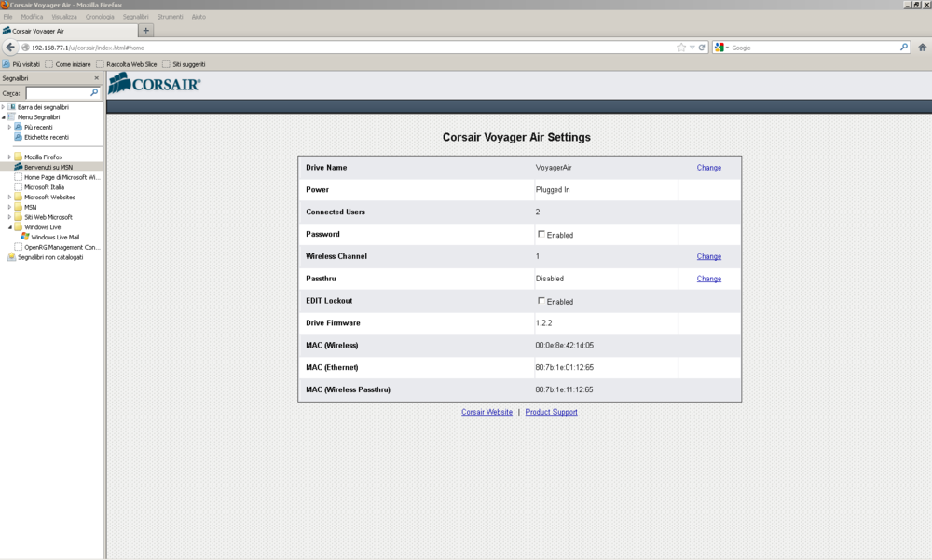Click the MAC (Wireless) address value

pyautogui.click(x=564, y=346)
